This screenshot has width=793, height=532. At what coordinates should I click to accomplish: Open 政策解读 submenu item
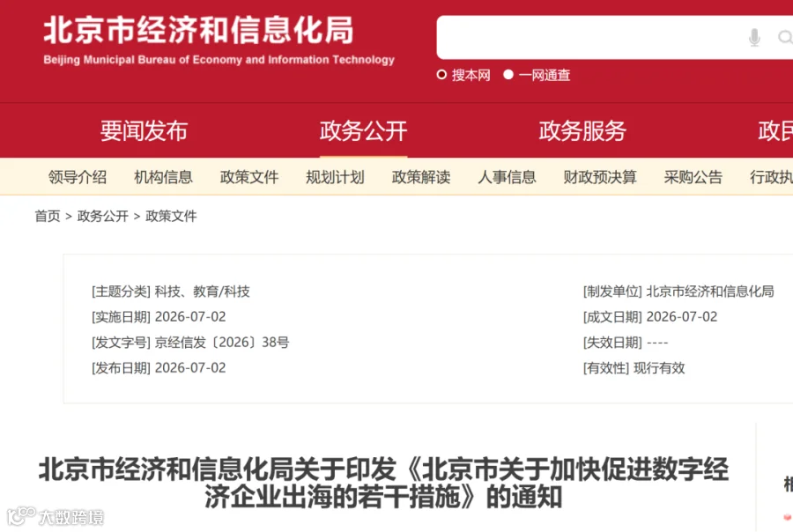[x=421, y=177]
